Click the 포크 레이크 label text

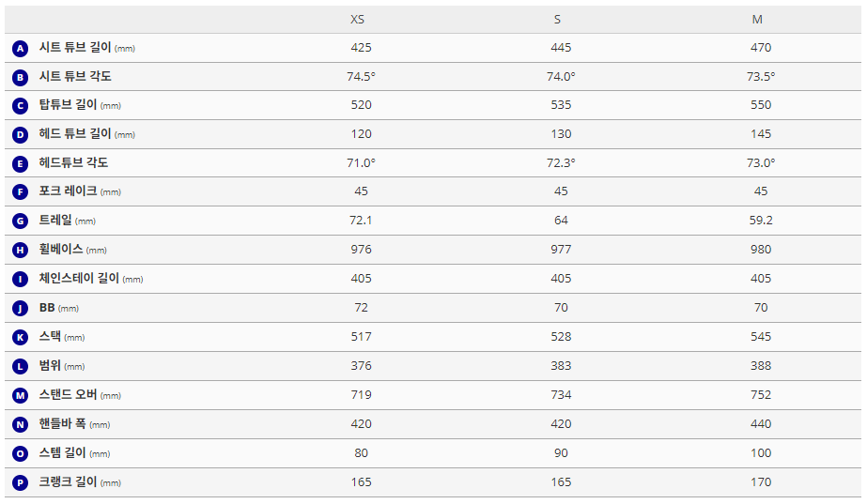point(68,191)
